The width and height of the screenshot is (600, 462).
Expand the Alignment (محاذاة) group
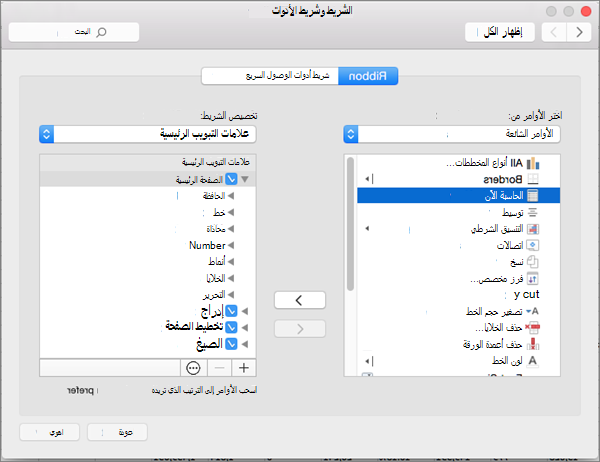230,229
